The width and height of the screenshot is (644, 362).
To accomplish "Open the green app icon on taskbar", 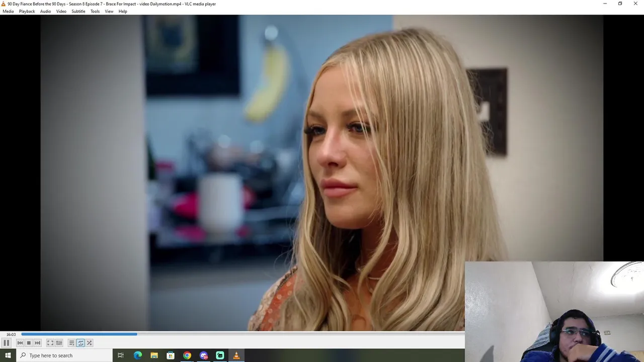I will tap(220, 355).
